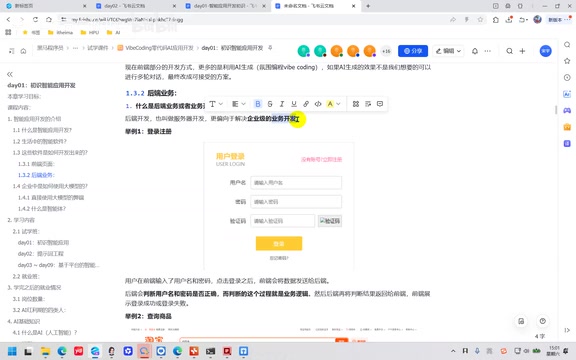This screenshot has height=360, width=576.
Task: Click the yellow highlight color A swatch
Action: (330, 104)
